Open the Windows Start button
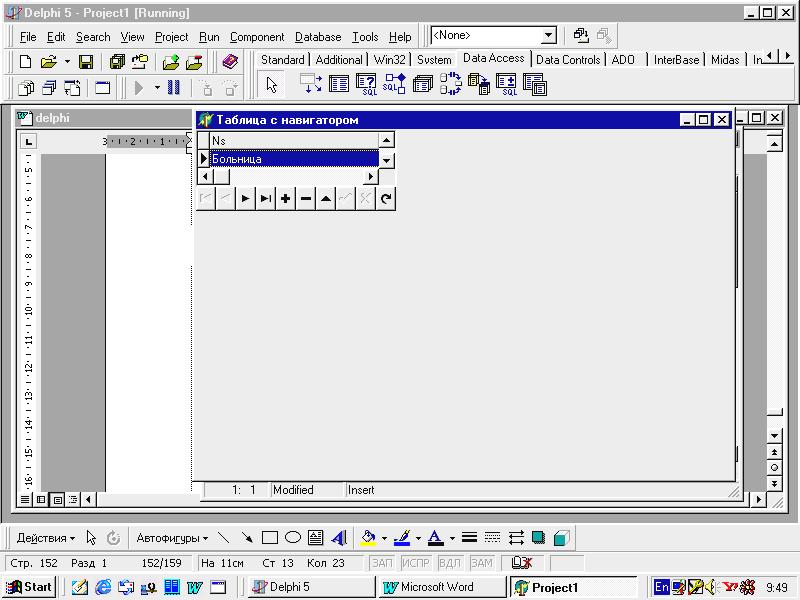 click(30, 587)
